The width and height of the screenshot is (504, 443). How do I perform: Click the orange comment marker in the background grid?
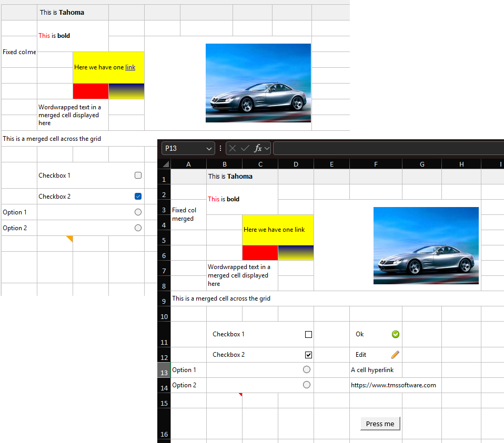[69, 238]
